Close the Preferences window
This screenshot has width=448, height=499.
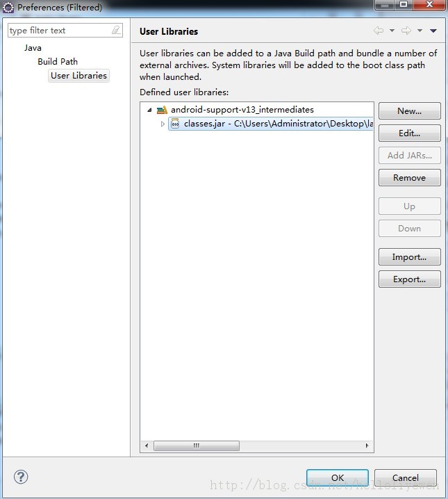[x=429, y=5]
